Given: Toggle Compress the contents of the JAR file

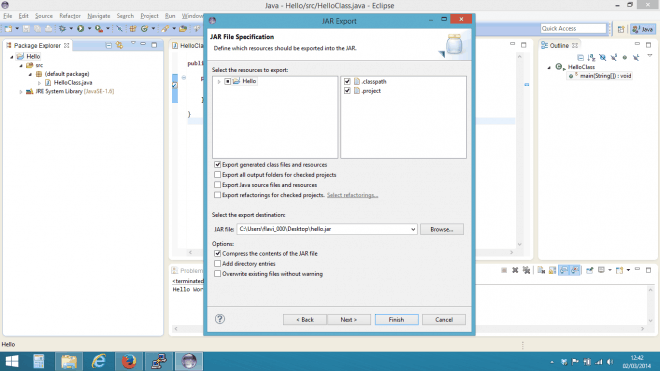Looking at the screenshot, I should 218,254.
